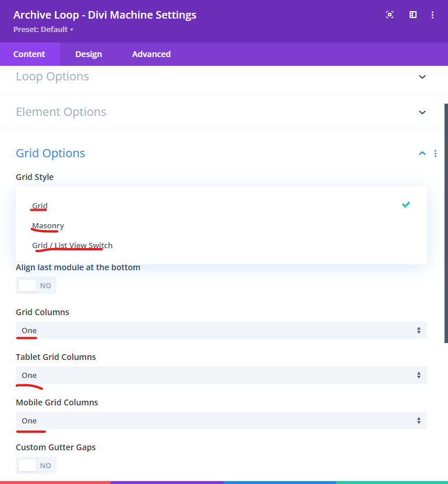
Task: Enable Custom Gutter Gaps toggle
Action: [x=36, y=465]
